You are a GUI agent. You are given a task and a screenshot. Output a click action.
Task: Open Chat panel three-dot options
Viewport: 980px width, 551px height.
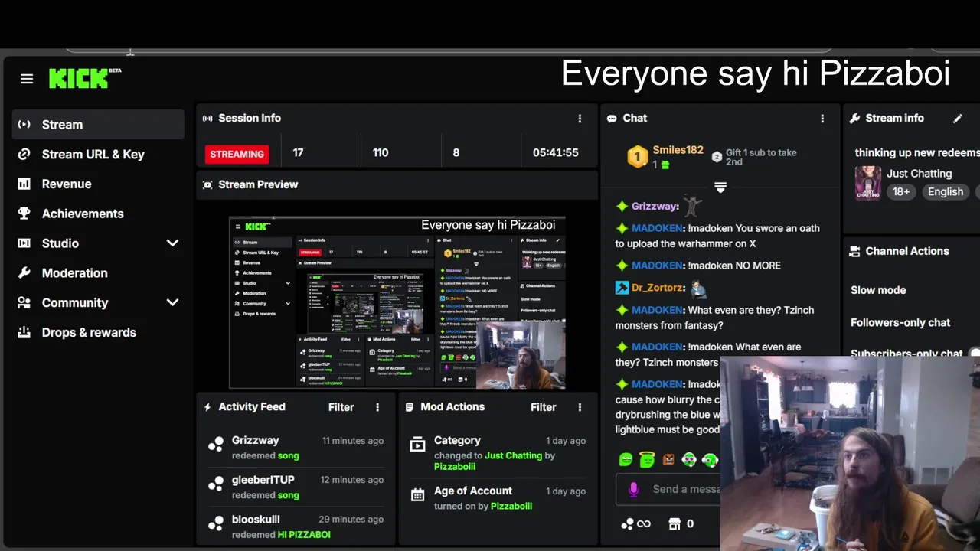pyautogui.click(x=822, y=119)
